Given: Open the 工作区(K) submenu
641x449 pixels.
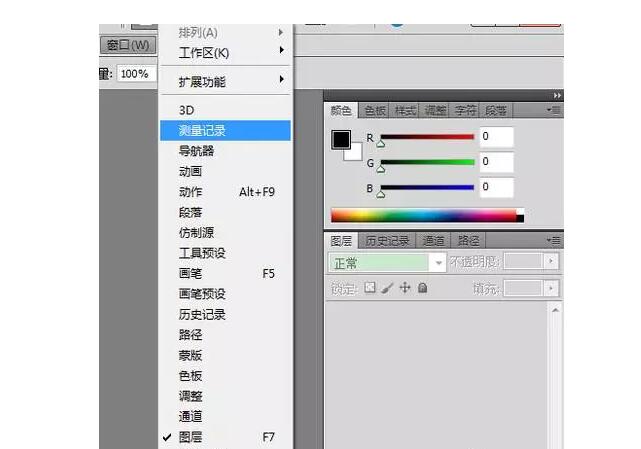Looking at the screenshot, I should pyautogui.click(x=225, y=52).
